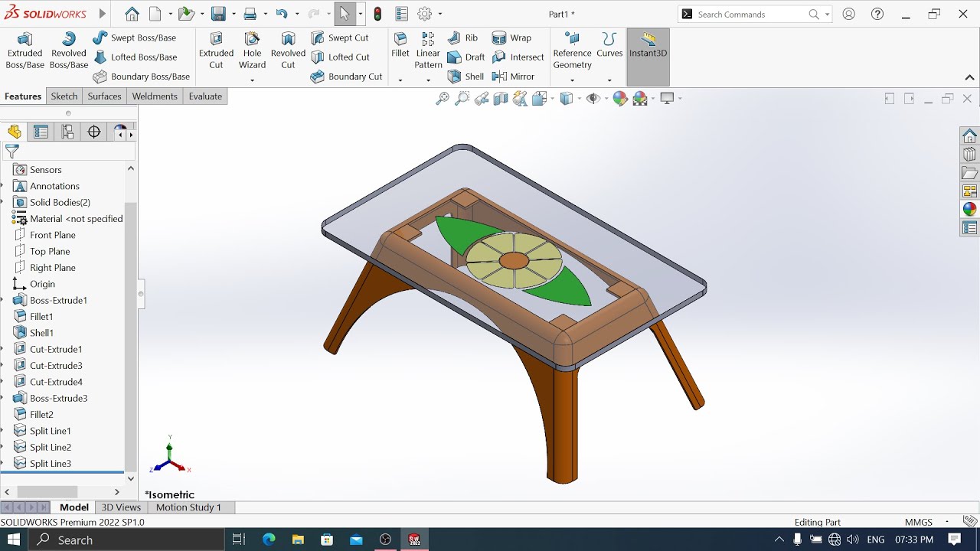Apply the Fillet feature tool
The height and width of the screenshot is (551, 980).
(x=400, y=46)
